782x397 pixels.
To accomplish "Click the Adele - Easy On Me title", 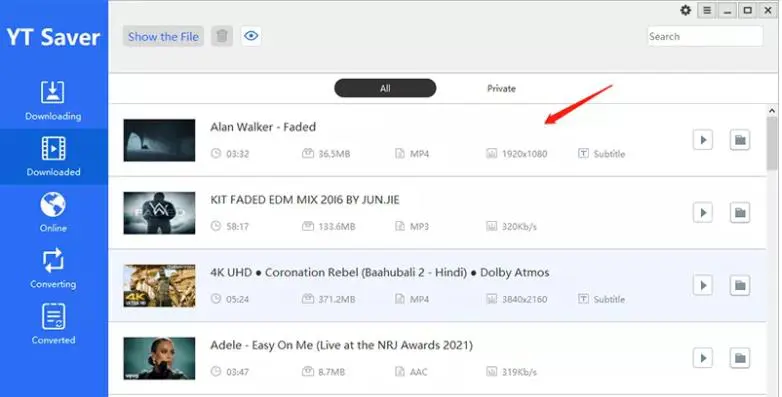I will [341, 345].
